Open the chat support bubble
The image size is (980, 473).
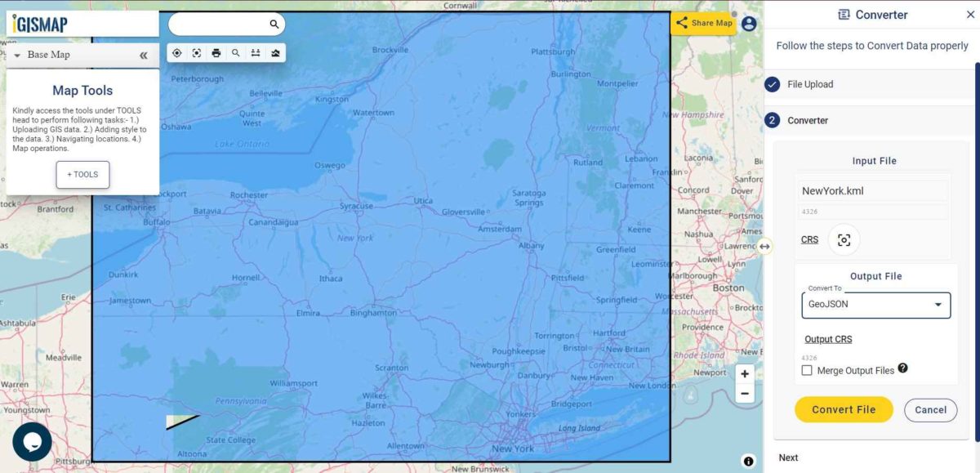33,441
